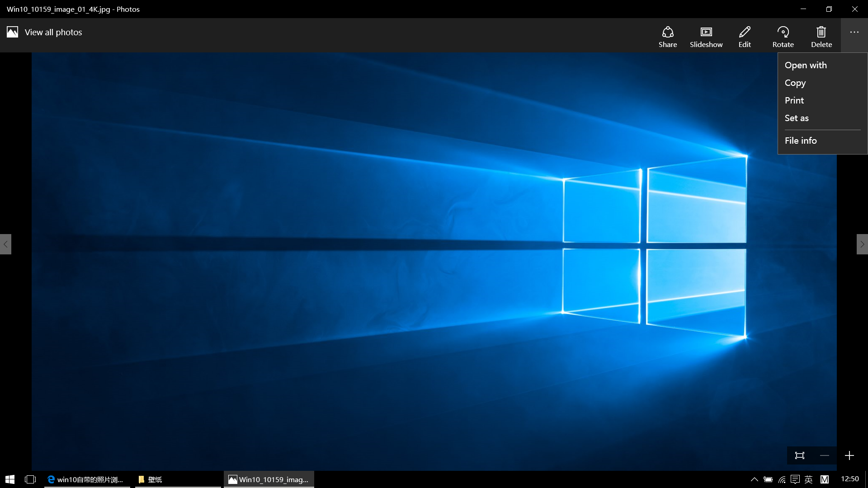Click the Photos taskbar button Win10_10159_imag...
Screen dimensions: 868x488
[269, 479]
